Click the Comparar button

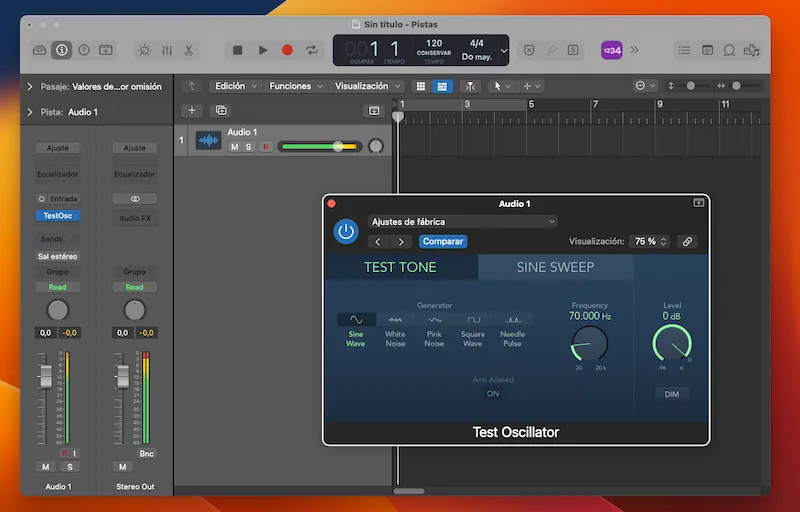(443, 242)
